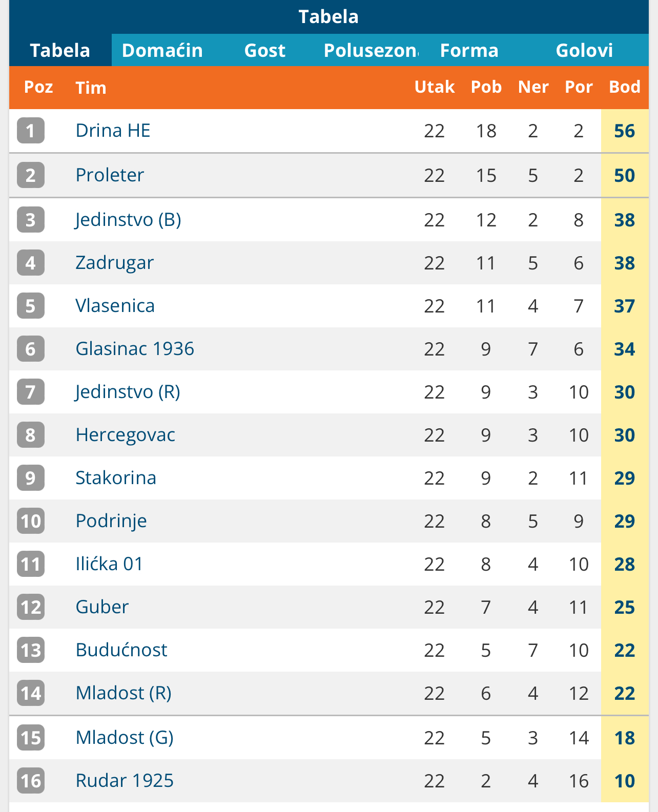Select the Rudar 1925 team
Viewport: 658px width, 812px height.
click(125, 781)
